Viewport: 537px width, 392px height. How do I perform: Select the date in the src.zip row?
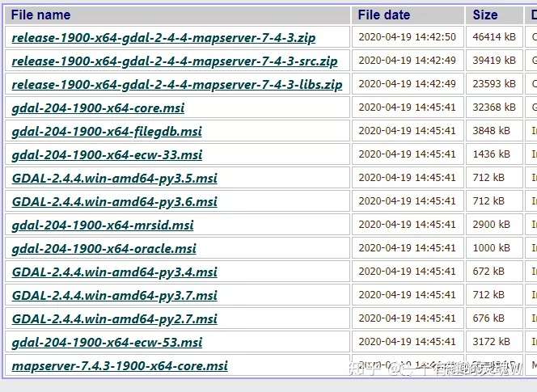click(x=408, y=61)
